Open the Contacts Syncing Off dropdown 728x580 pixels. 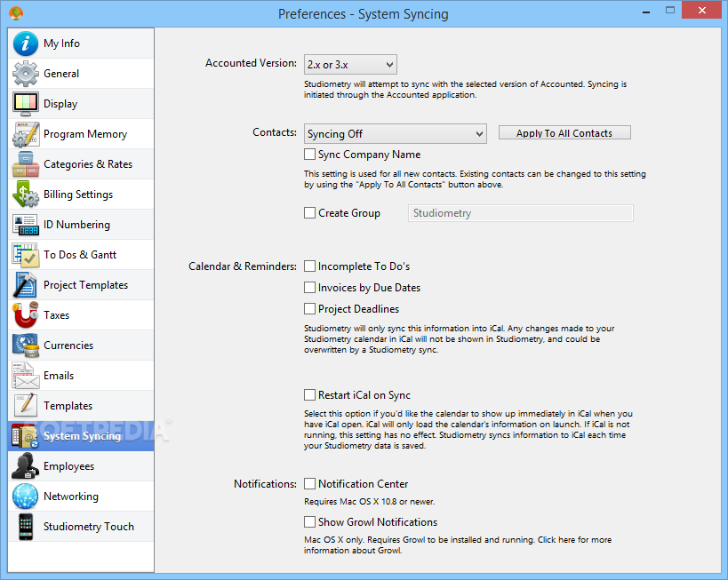(396, 133)
